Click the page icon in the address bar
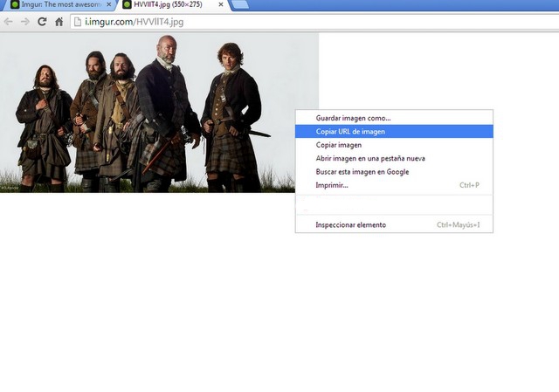The image size is (559, 392). (x=78, y=22)
